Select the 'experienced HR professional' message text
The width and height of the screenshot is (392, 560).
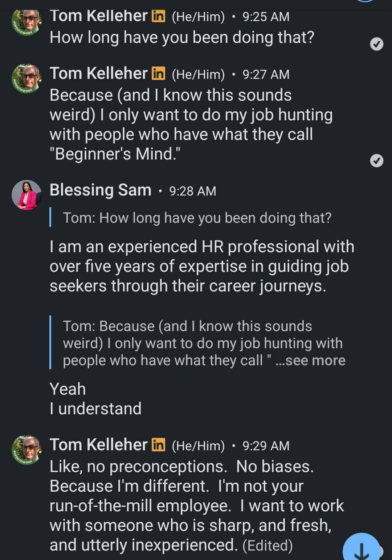pyautogui.click(x=202, y=266)
